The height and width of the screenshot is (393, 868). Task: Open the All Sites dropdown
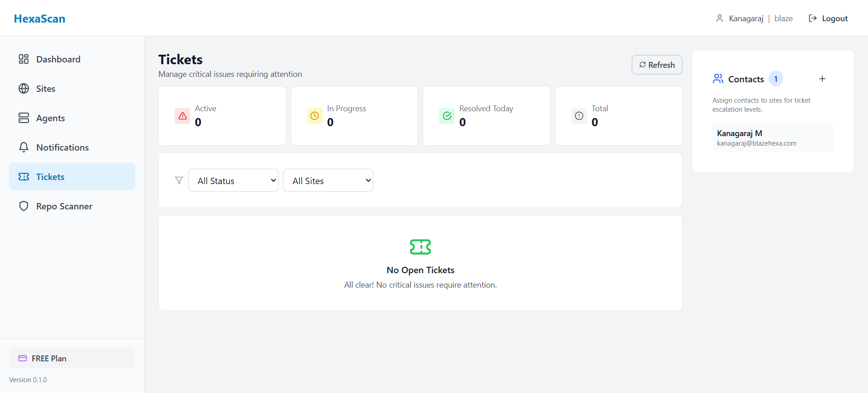click(x=328, y=180)
